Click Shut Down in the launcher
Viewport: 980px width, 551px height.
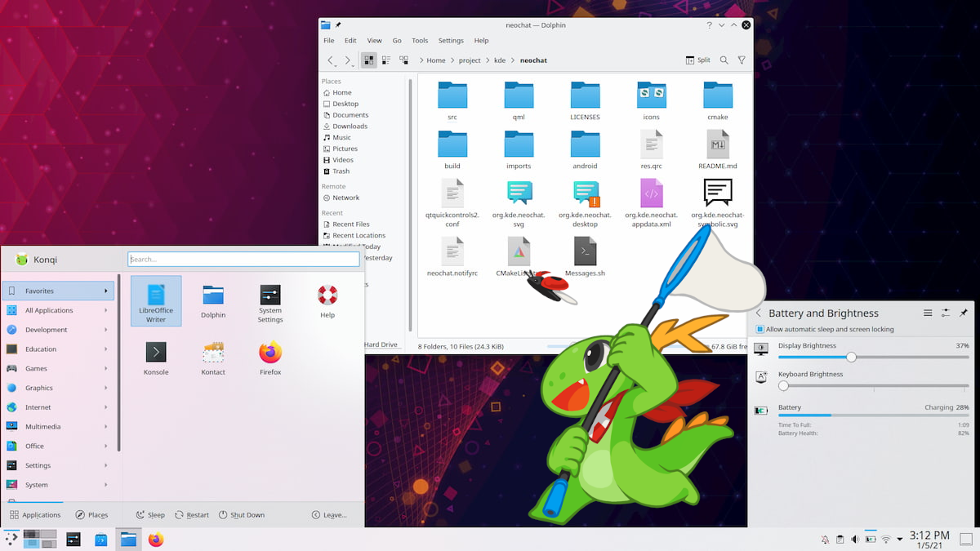pyautogui.click(x=242, y=515)
